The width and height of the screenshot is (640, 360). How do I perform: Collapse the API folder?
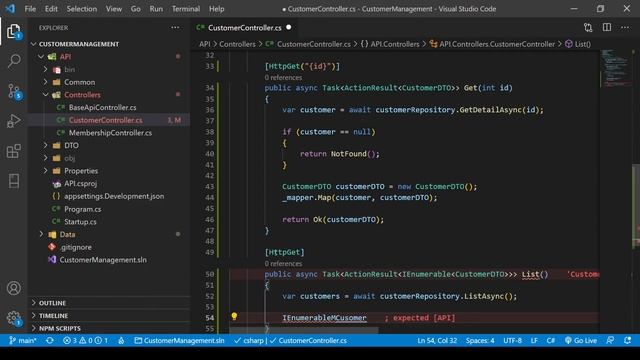[x=41, y=56]
